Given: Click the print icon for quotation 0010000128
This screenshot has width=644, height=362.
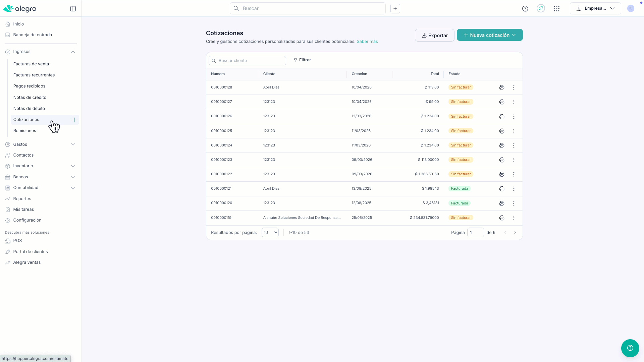Looking at the screenshot, I should click(502, 87).
